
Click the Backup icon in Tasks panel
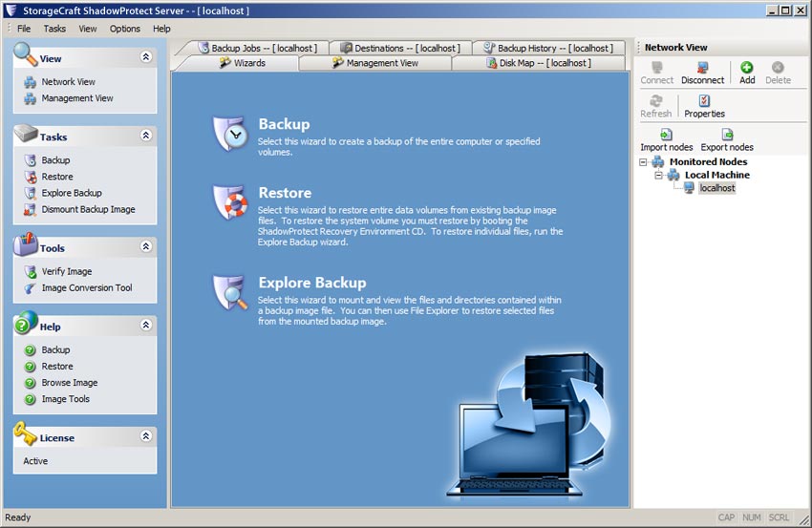click(30, 160)
